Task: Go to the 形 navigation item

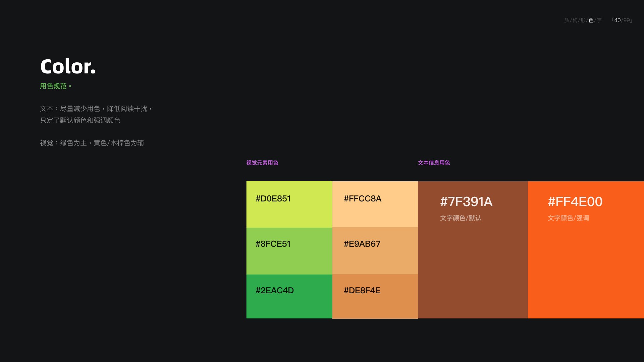Action: pos(583,20)
